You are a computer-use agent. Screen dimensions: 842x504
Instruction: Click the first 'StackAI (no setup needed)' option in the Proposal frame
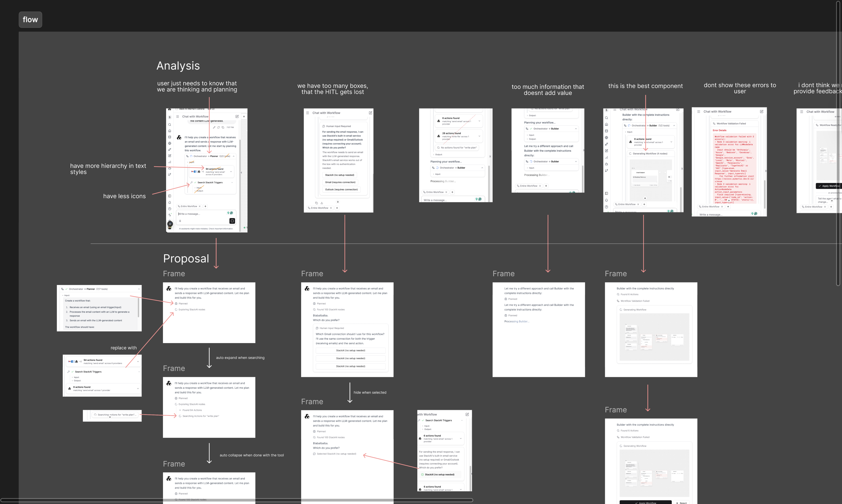click(x=351, y=350)
